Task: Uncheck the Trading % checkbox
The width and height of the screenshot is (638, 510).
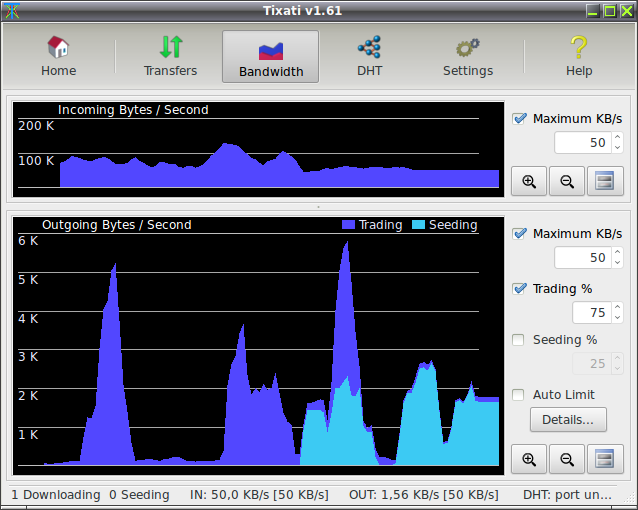Action: click(x=519, y=289)
